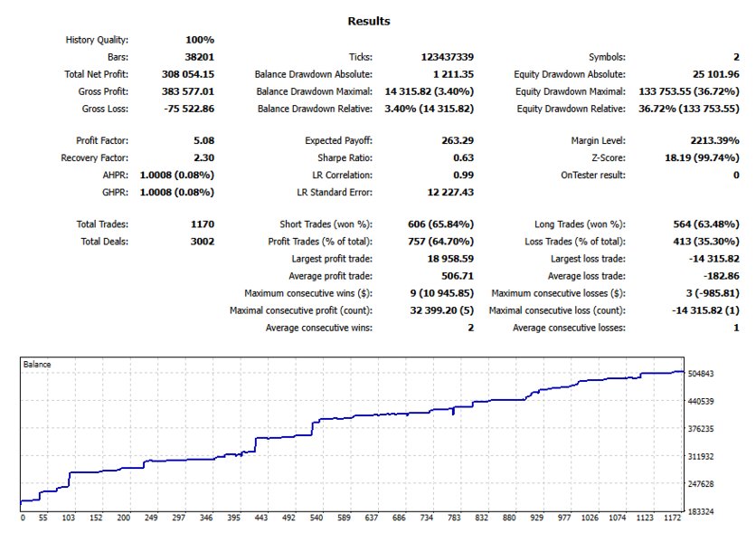Image resolution: width=756 pixels, height=543 pixels.
Task: Select the Profit Factor value 5.08
Action: tap(204, 140)
